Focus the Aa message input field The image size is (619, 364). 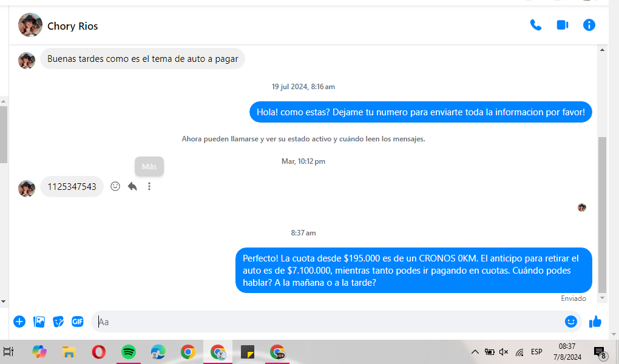coord(328,322)
